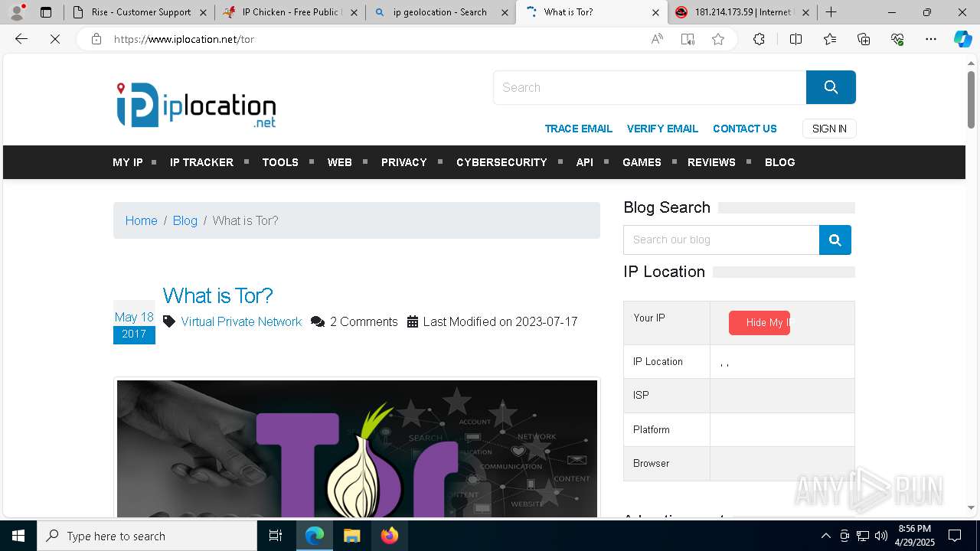Open the What is Tor? article title
The width and height of the screenshot is (980, 551).
217,295
